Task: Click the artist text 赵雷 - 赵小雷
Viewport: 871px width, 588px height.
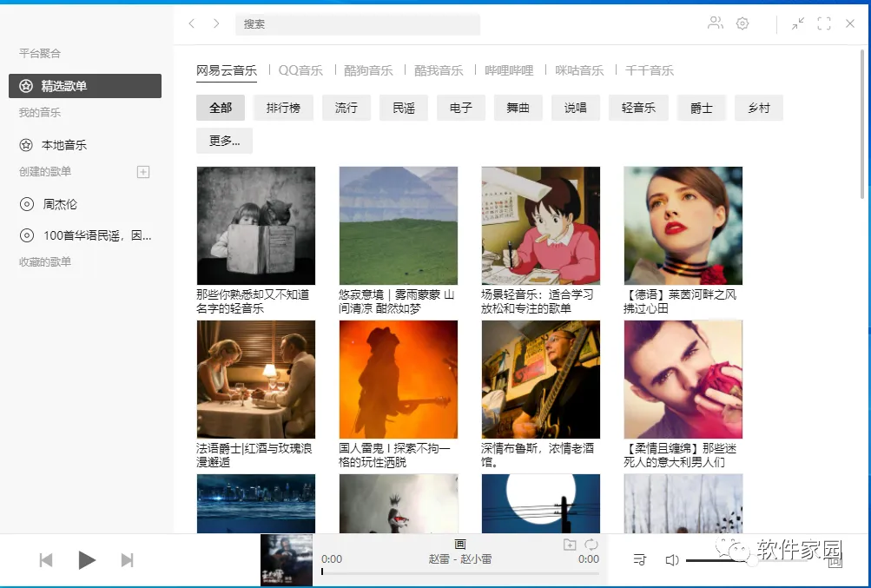Action: click(460, 559)
